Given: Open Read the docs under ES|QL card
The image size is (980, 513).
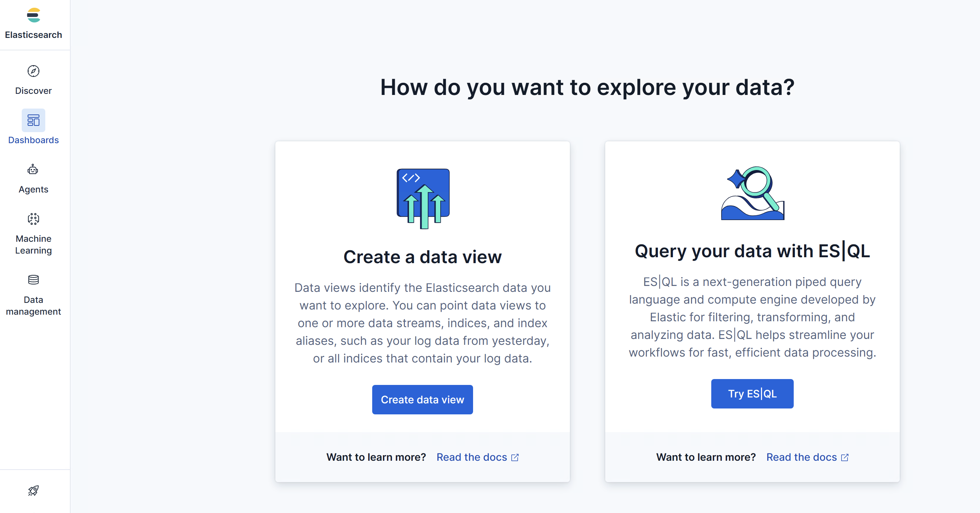Looking at the screenshot, I should pos(801,457).
